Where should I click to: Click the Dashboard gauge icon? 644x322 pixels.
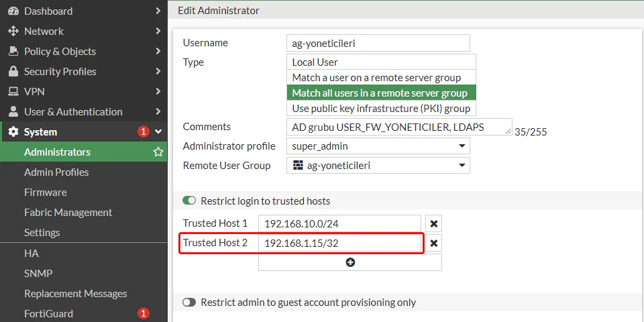pos(13,11)
